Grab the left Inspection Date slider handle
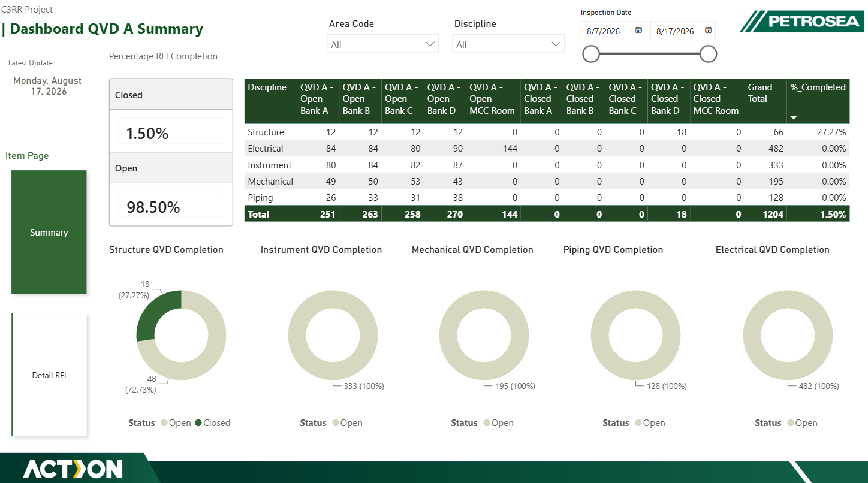The height and width of the screenshot is (483, 868). (591, 54)
